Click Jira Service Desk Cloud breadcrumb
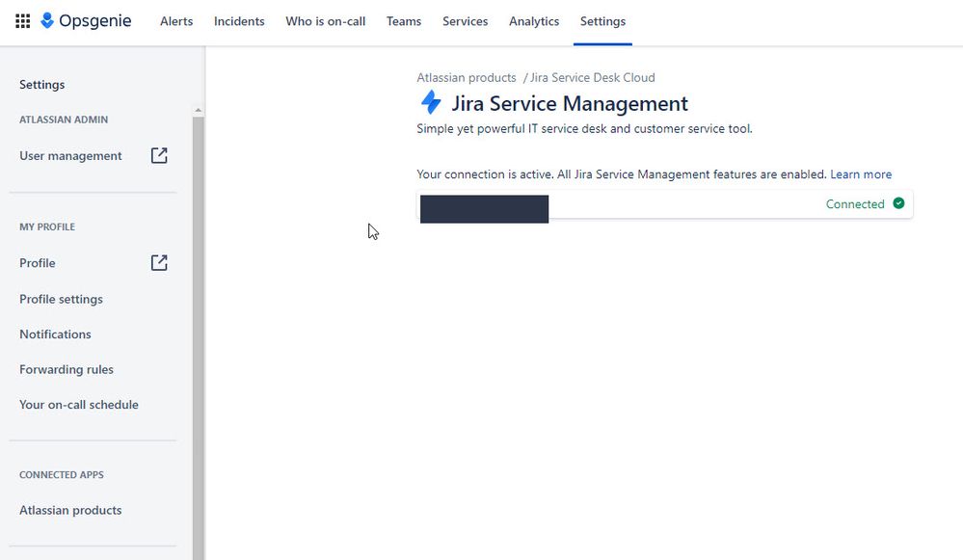Image resolution: width=963 pixels, height=560 pixels. (x=592, y=77)
